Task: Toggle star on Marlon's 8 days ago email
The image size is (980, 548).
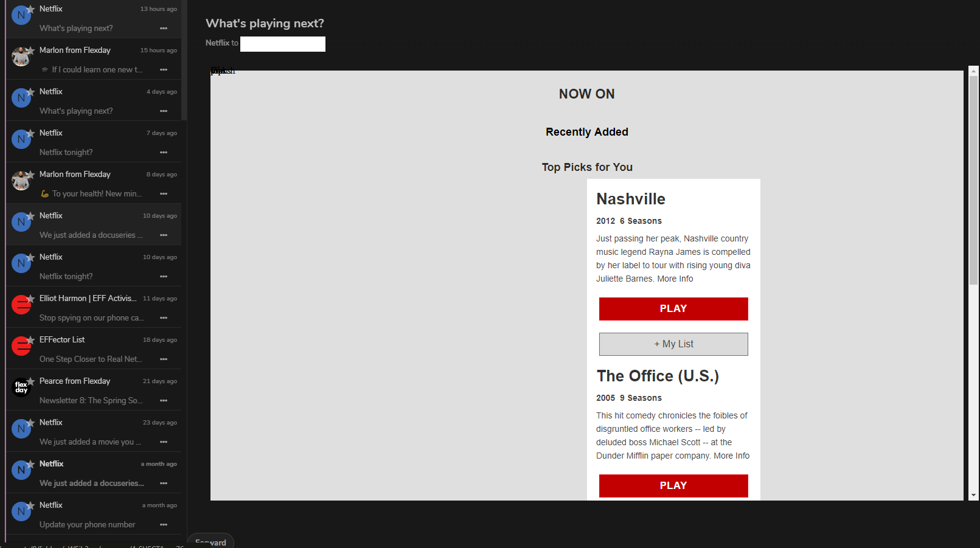Action: pos(30,174)
